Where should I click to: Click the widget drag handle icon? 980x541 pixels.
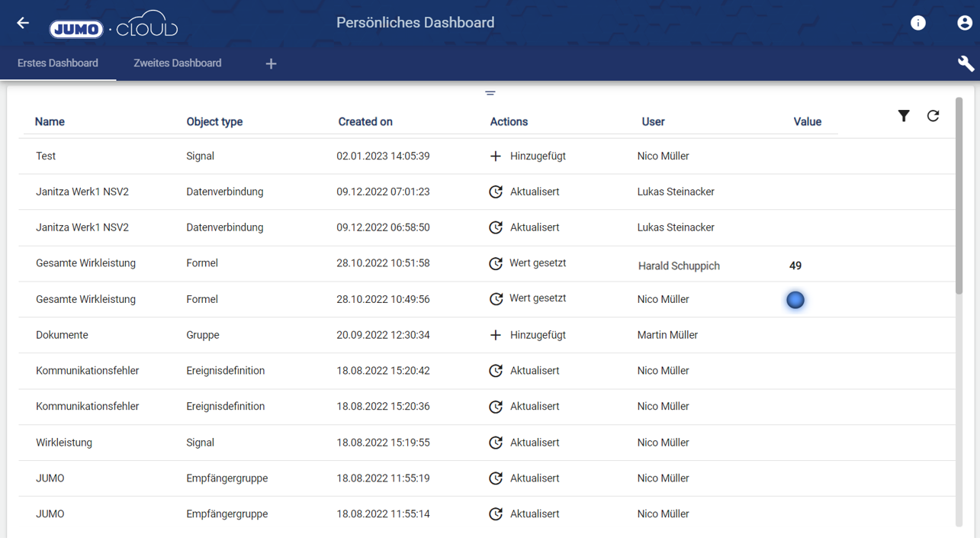click(x=490, y=93)
